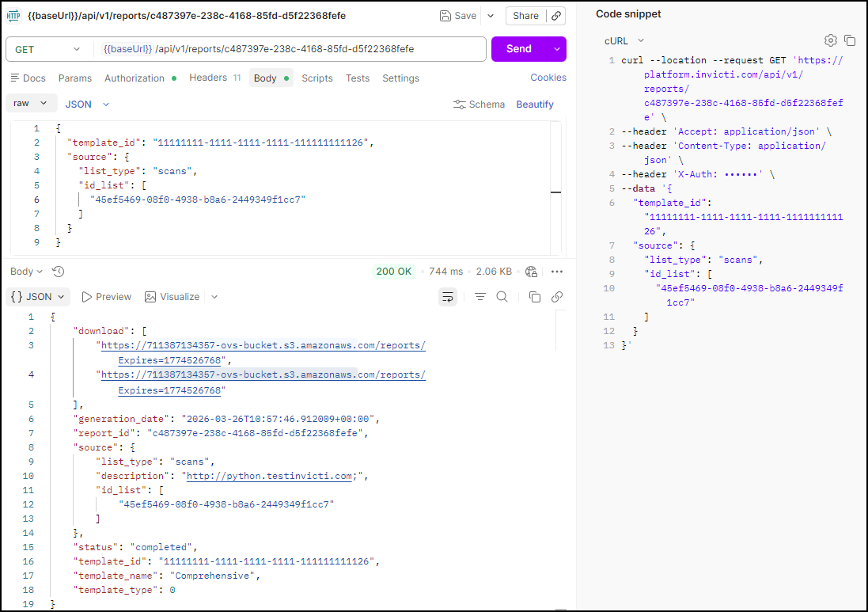Copy the cURL code snippet
The image size is (868, 612).
coord(850,40)
